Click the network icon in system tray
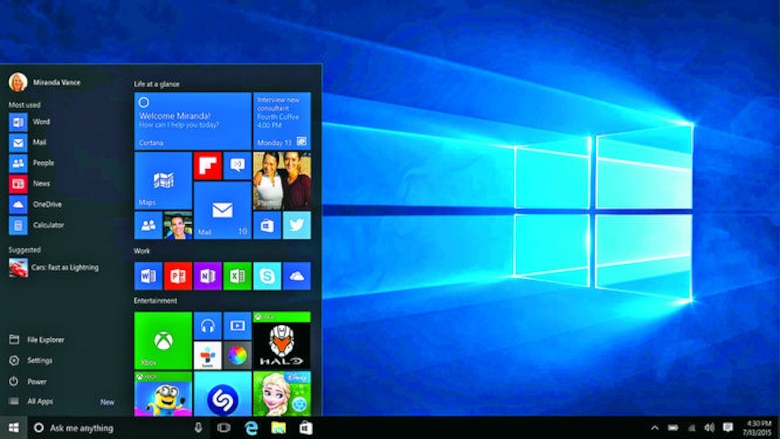The width and height of the screenshot is (780, 439). coord(691,428)
